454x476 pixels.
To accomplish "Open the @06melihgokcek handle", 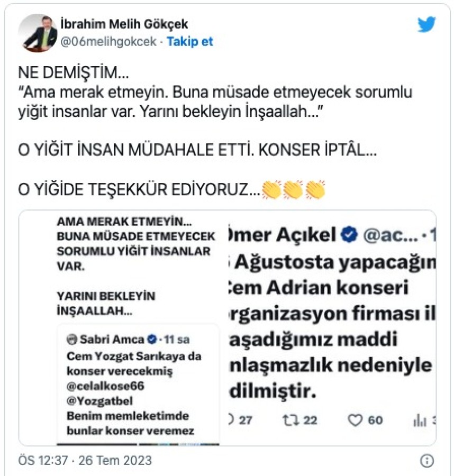I will [108, 42].
